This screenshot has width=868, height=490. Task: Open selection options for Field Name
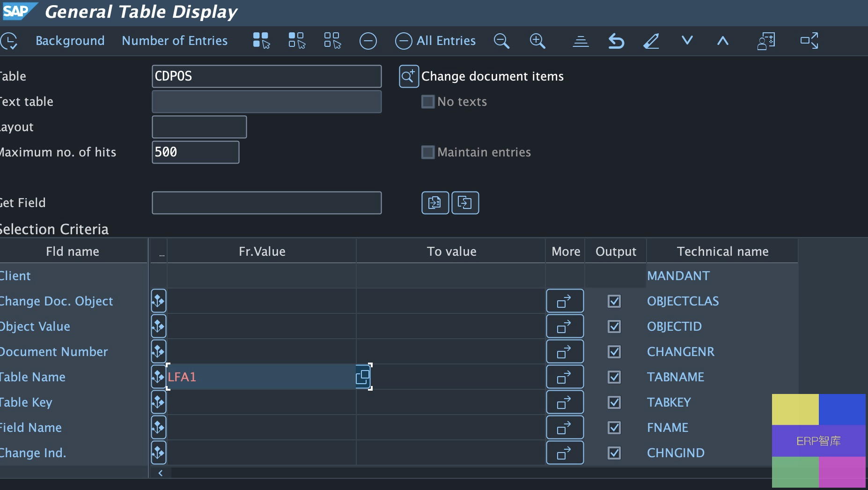point(159,427)
